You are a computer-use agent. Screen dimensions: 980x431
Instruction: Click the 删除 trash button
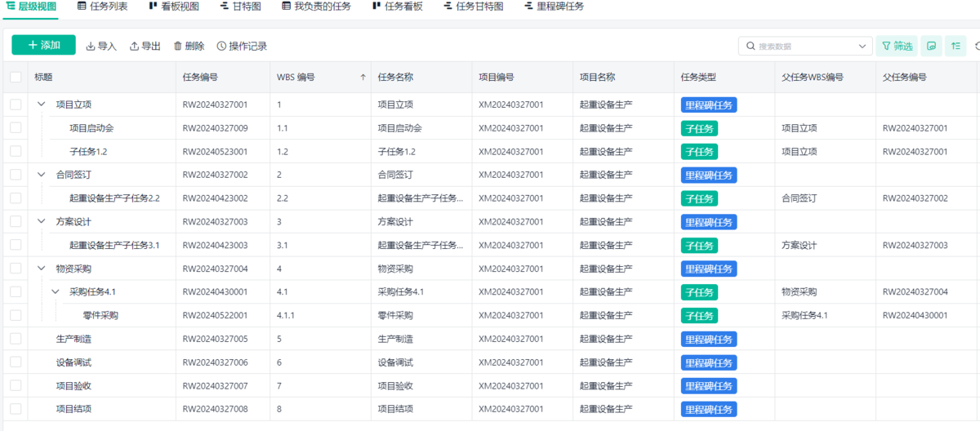(189, 47)
